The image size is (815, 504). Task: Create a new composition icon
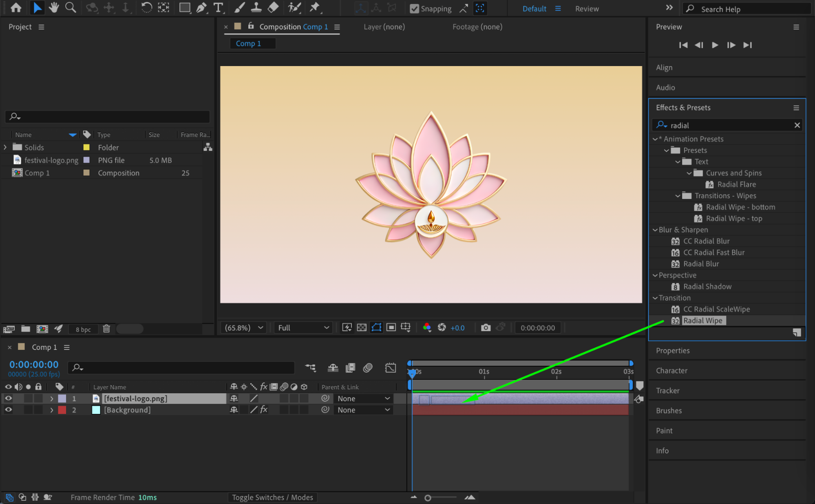tap(42, 329)
